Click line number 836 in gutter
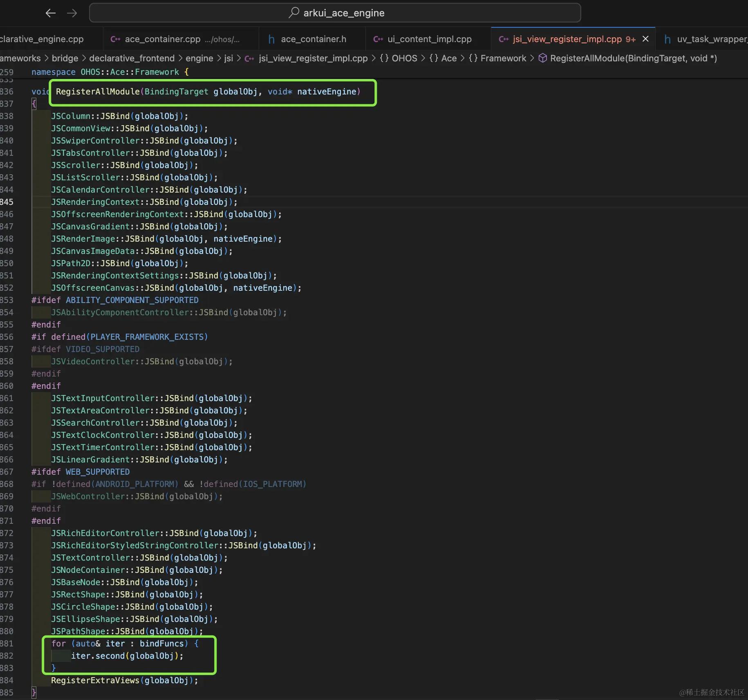Viewport: 748px width, 700px height. click(x=7, y=92)
